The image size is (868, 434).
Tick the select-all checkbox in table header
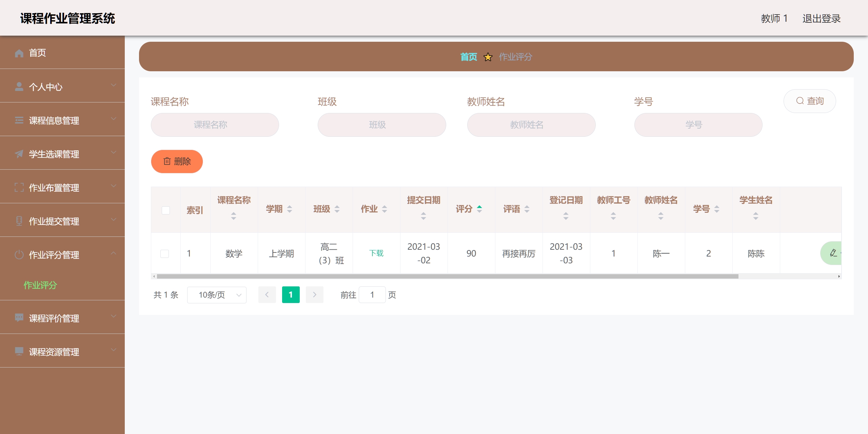(x=166, y=210)
